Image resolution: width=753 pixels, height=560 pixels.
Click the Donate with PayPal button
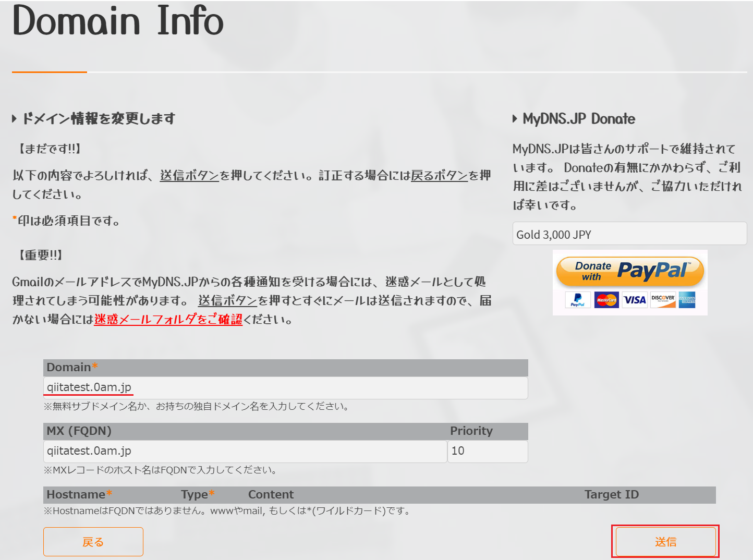coord(629,271)
